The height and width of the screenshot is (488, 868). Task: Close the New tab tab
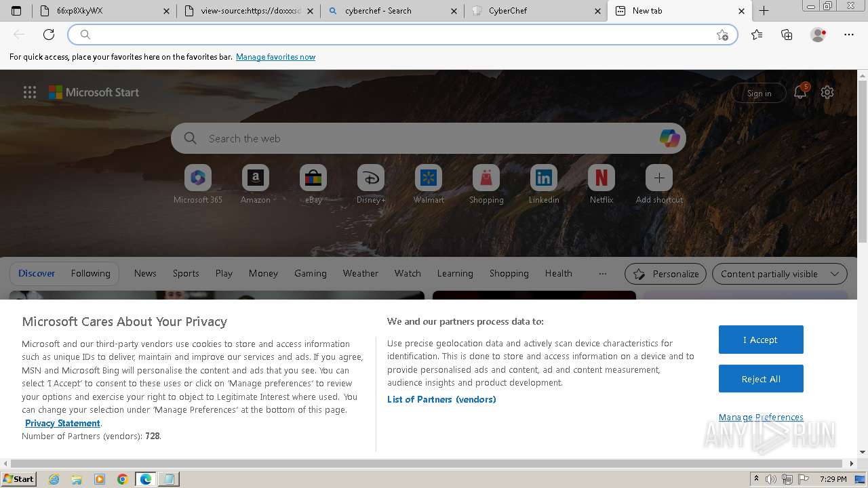(741, 11)
